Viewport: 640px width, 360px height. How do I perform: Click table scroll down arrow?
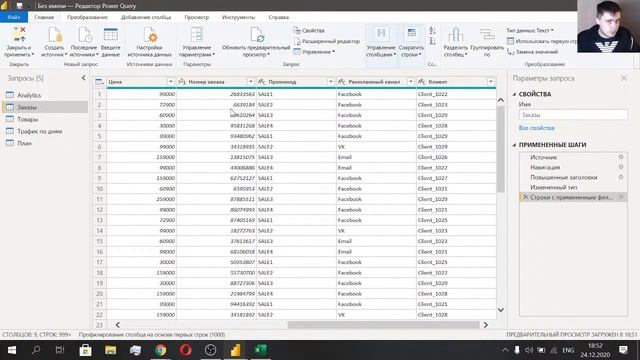coord(500,310)
